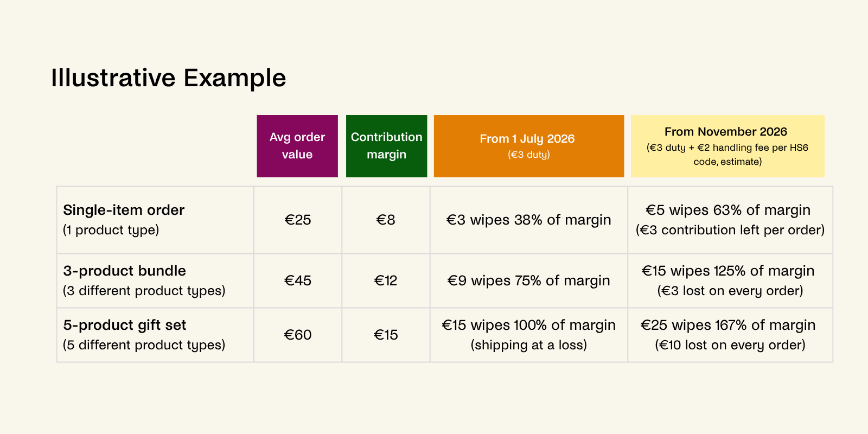Select the 3-product bundle row label

155,280
